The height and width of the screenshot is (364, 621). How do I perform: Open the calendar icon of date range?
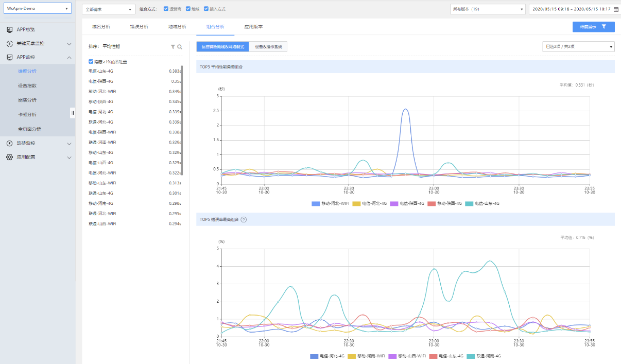(616, 9)
